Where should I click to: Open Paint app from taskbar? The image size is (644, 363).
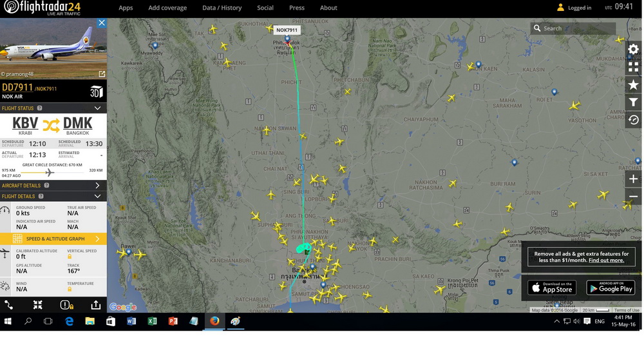pyautogui.click(x=235, y=321)
